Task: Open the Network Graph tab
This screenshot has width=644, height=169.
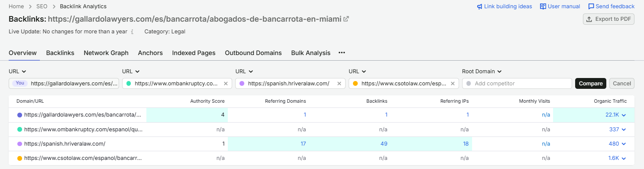Action: (x=106, y=53)
